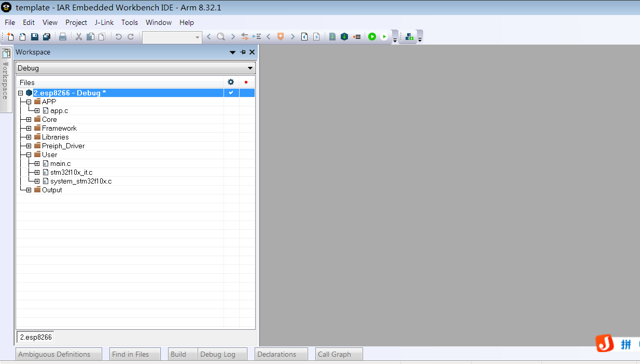The width and height of the screenshot is (640, 364).
Task: Click the Toggle Breakpoint red dot icon
Action: click(x=357, y=37)
